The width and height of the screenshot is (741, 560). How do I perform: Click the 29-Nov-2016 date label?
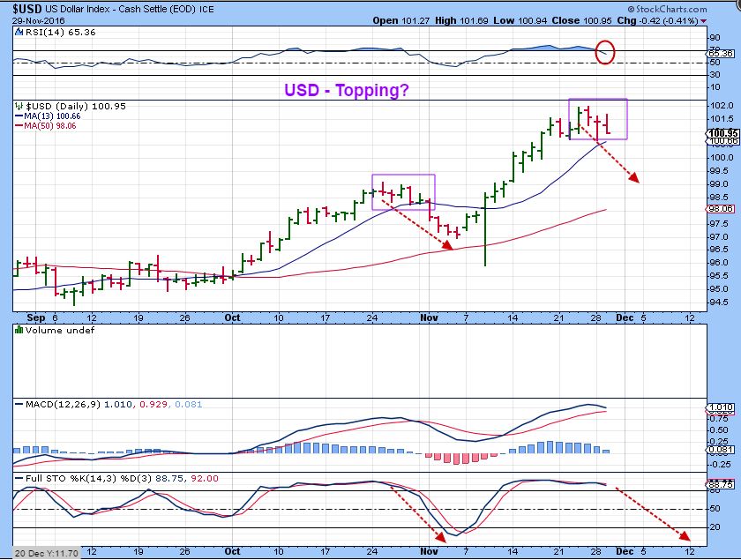(x=39, y=21)
